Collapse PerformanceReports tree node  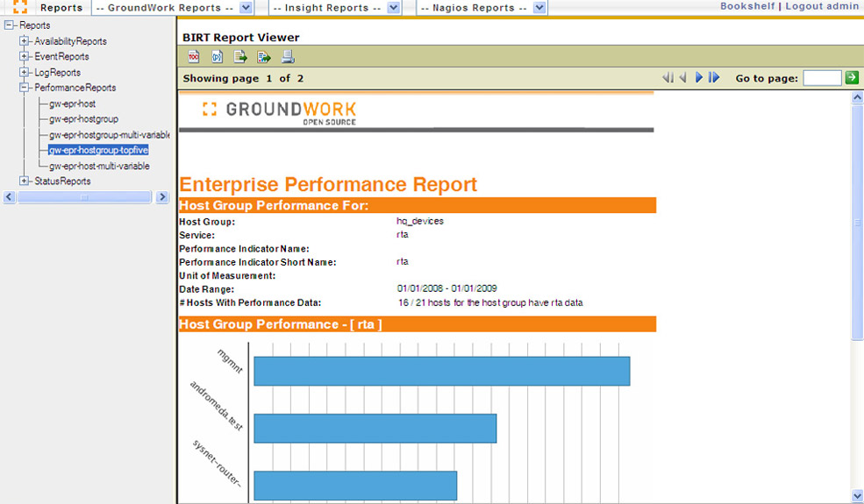pyautogui.click(x=24, y=88)
